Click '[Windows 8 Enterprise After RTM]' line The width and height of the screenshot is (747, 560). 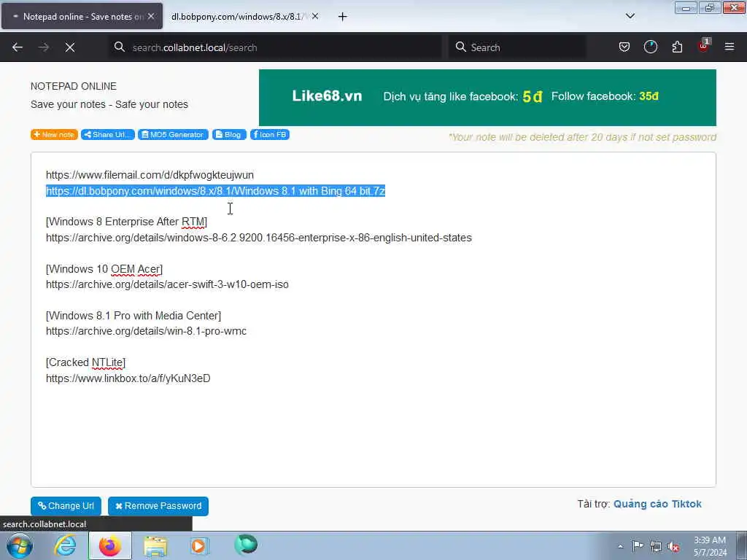coord(126,222)
